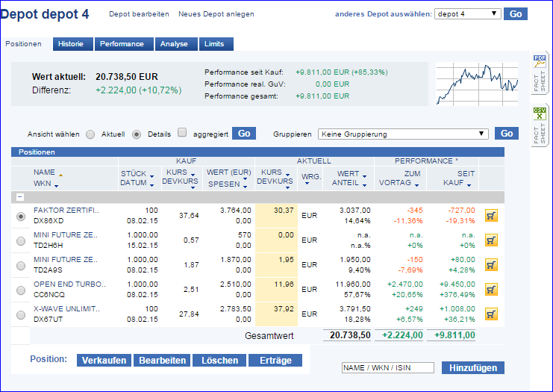Sort by WERT arrow under AKTUELL
This screenshot has width=553, height=392.
364,176
